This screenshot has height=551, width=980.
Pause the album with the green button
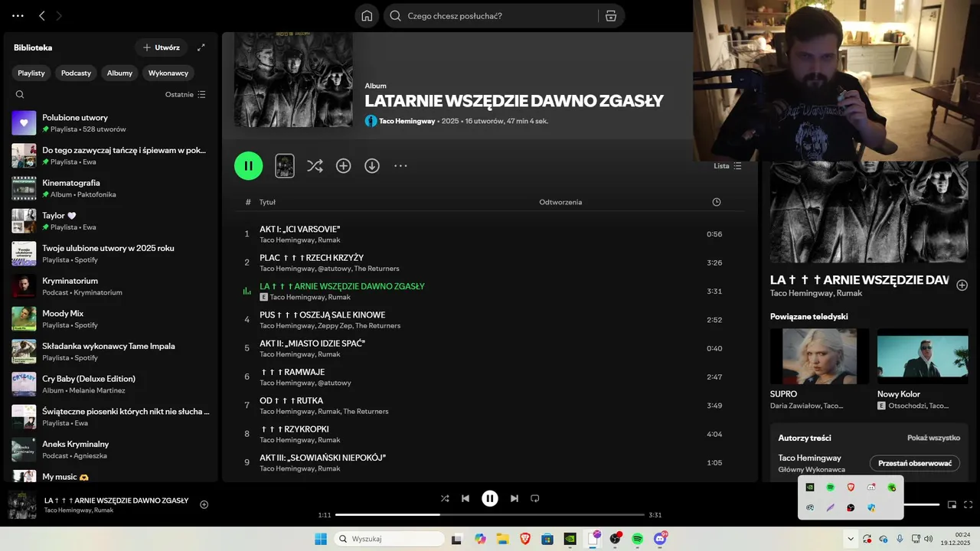(248, 165)
